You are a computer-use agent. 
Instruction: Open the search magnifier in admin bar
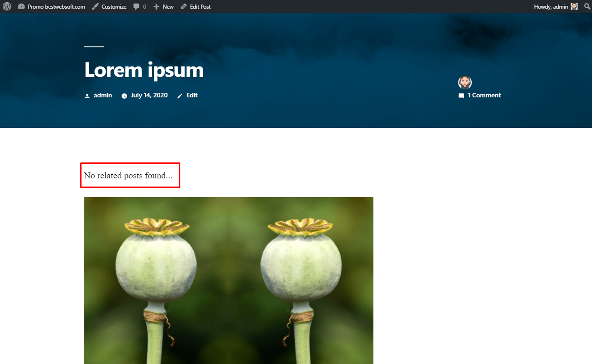tap(587, 6)
